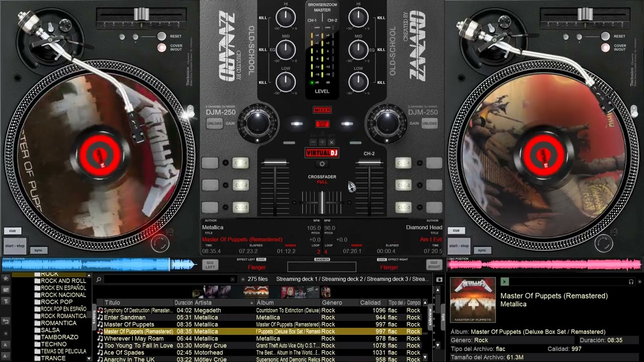Clear the search field with the X icon
Screen dimensions: 644x362
coord(232,279)
